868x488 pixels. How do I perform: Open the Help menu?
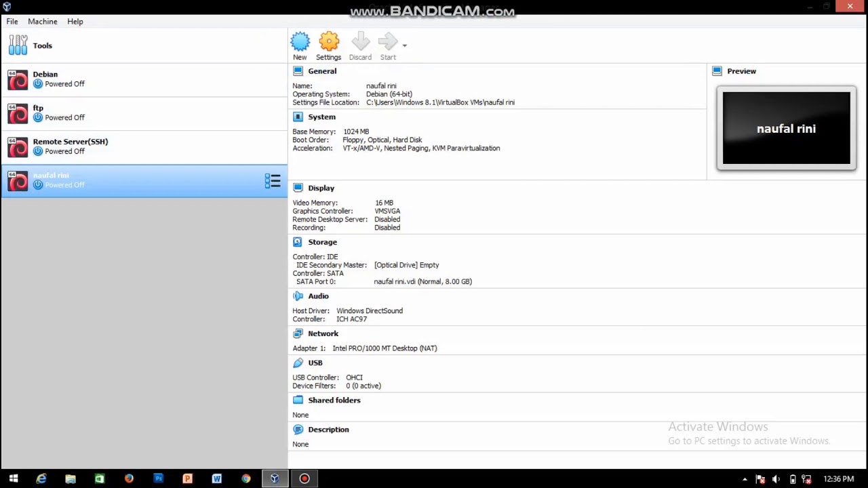[75, 22]
